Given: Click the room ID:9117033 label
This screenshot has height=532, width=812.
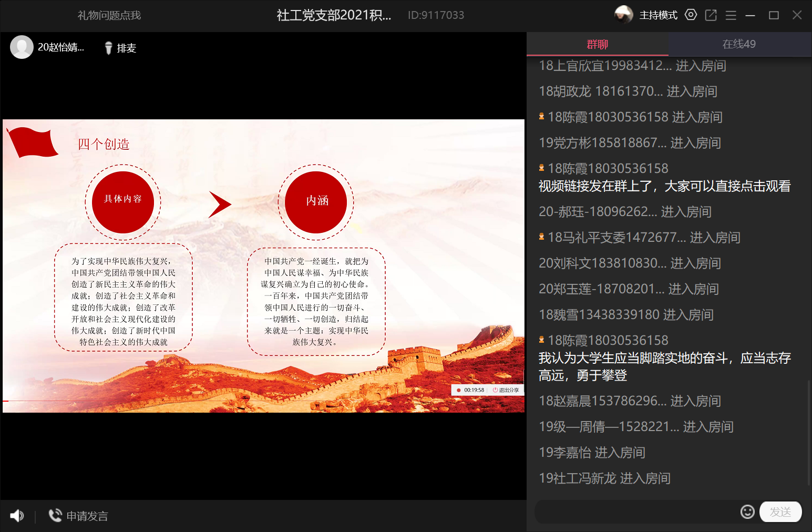Looking at the screenshot, I should (x=436, y=15).
